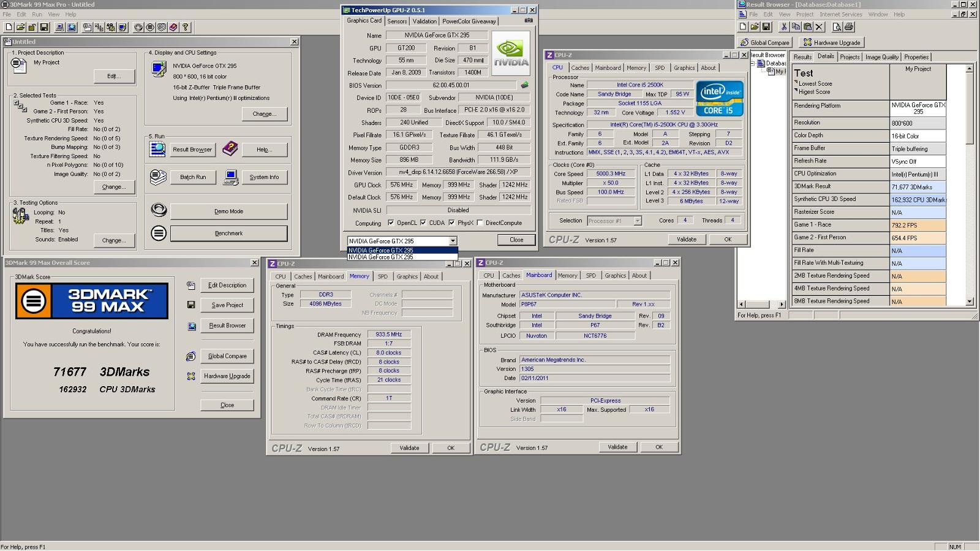Click the Close button in GPU-Z
The height and width of the screenshot is (551, 980).
[x=516, y=240]
